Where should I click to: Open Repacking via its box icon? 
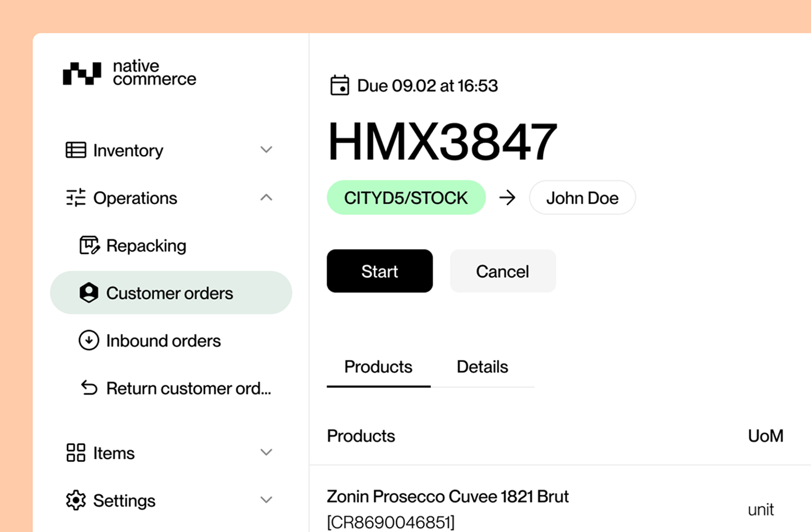(x=89, y=245)
